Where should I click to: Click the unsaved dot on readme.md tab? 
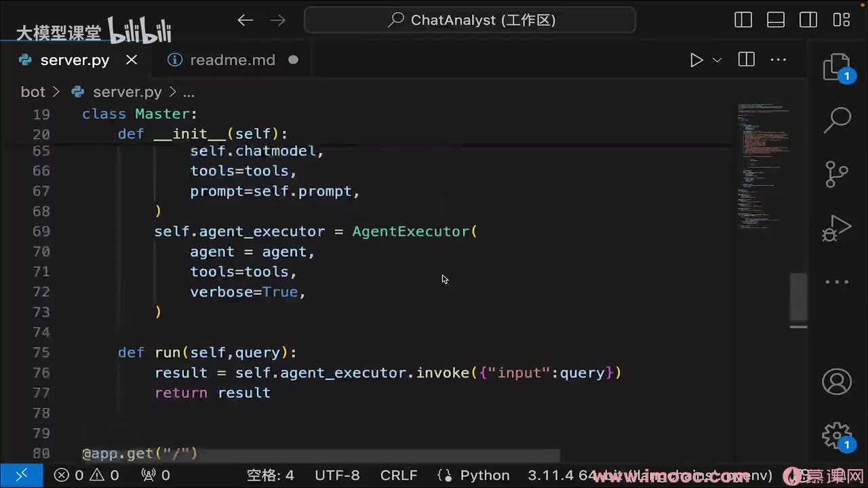point(293,60)
